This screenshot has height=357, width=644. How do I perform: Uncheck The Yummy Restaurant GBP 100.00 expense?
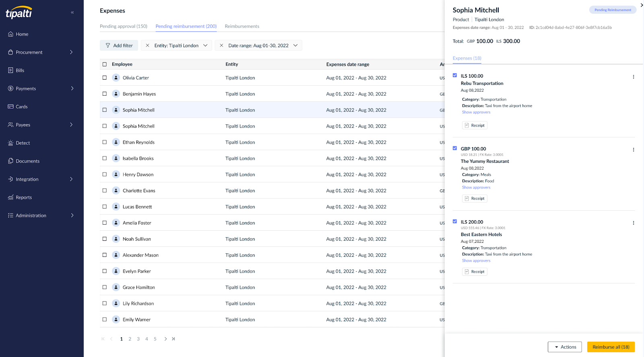[455, 148]
